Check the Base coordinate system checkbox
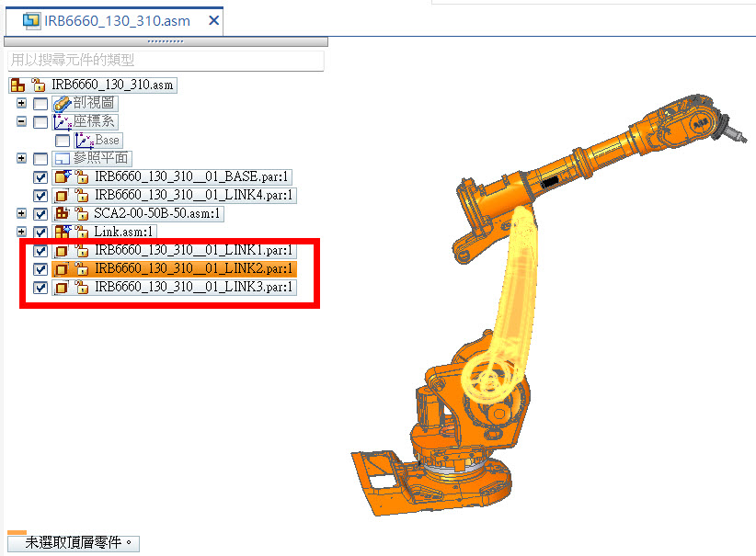756x556 pixels. 63,141
